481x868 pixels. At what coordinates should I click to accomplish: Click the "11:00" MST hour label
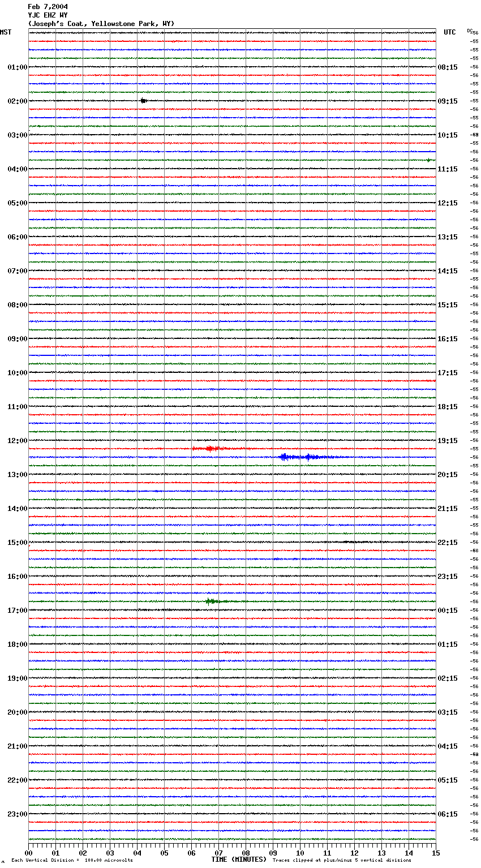18,407
